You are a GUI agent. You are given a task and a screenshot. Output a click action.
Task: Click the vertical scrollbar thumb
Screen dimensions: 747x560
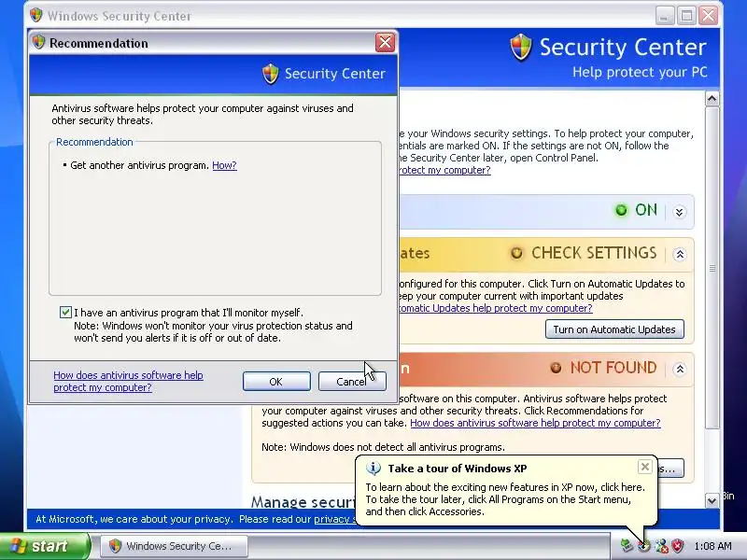click(x=712, y=268)
